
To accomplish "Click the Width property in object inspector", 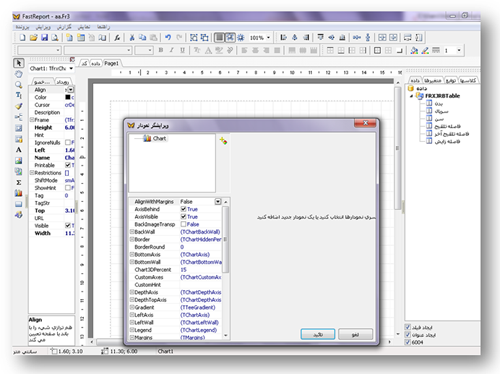I will (x=52, y=233).
